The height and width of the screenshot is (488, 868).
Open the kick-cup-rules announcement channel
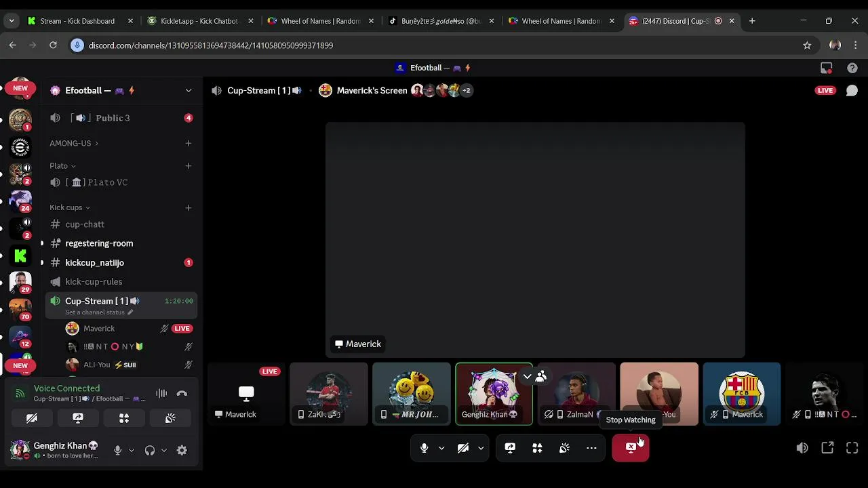coord(121,281)
